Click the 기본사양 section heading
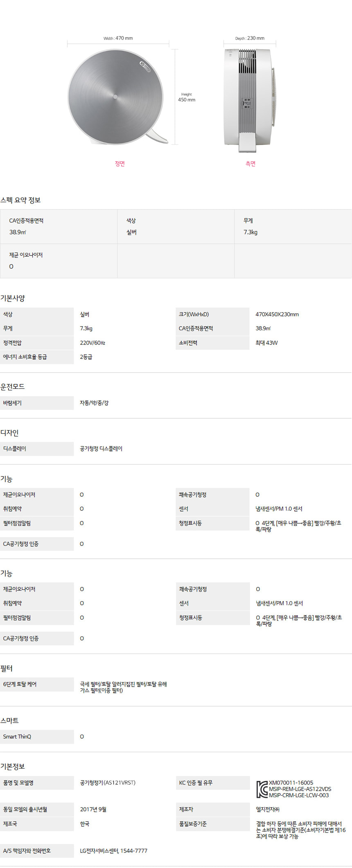 tap(13, 298)
